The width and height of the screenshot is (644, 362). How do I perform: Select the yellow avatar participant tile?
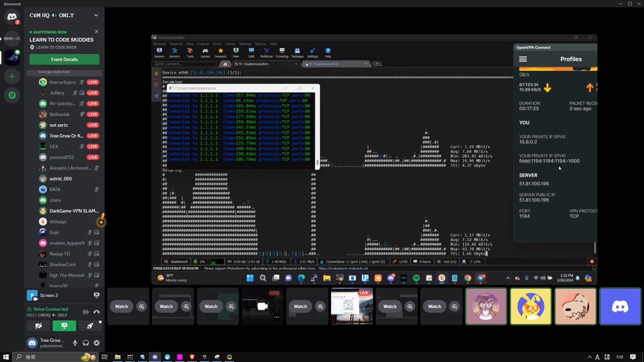[x=530, y=306]
